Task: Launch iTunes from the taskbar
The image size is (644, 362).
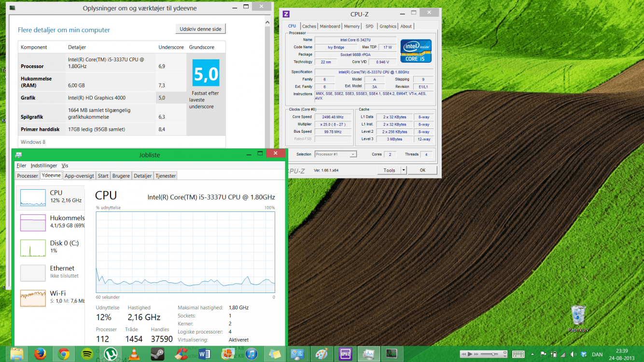Action: click(x=251, y=354)
